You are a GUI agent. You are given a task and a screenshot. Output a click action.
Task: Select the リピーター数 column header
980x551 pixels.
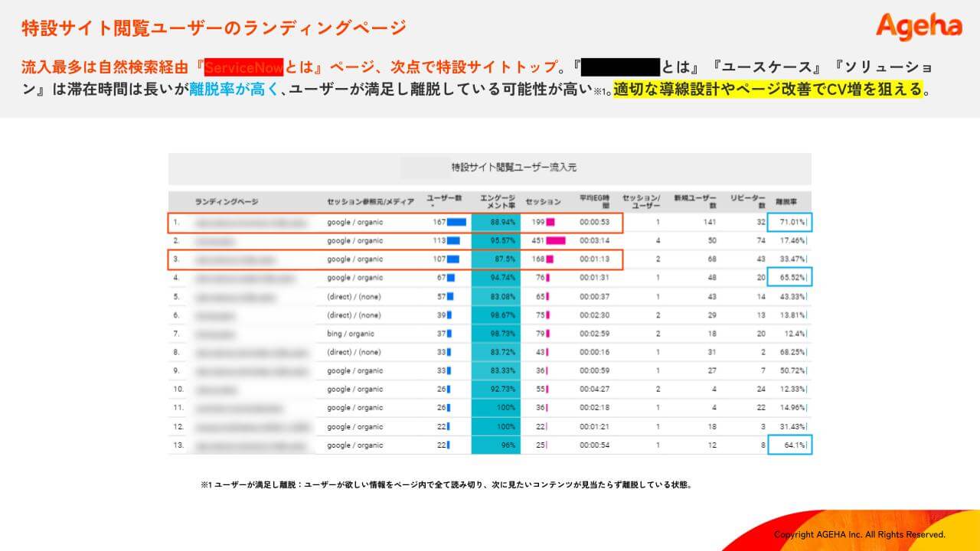click(747, 201)
